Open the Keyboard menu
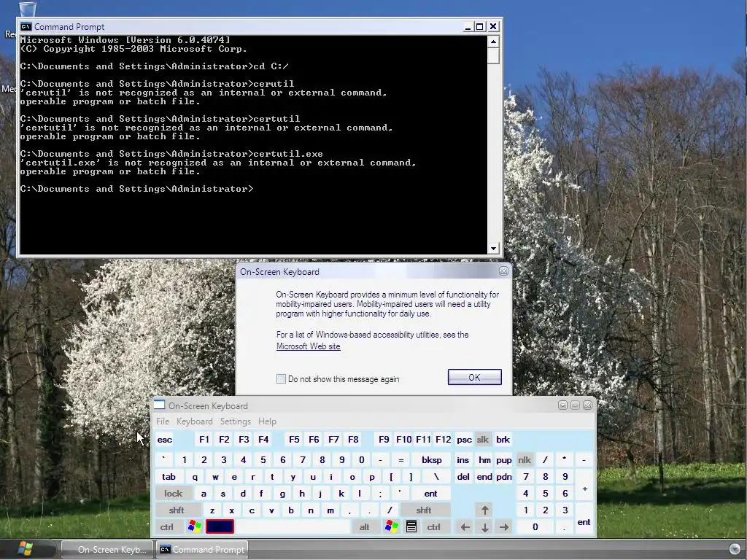Image resolution: width=747 pixels, height=560 pixels. (194, 421)
